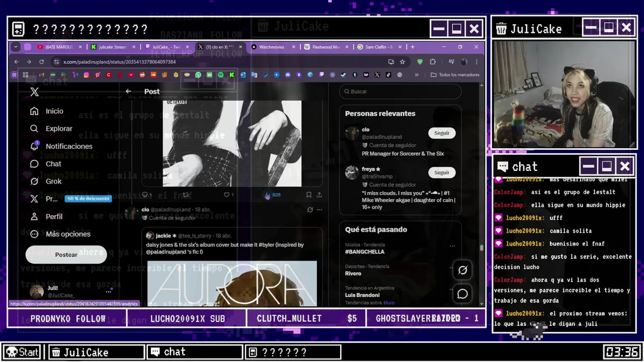The image size is (644, 362).
Task: Follow clo with the Seguir button
Action: click(442, 133)
